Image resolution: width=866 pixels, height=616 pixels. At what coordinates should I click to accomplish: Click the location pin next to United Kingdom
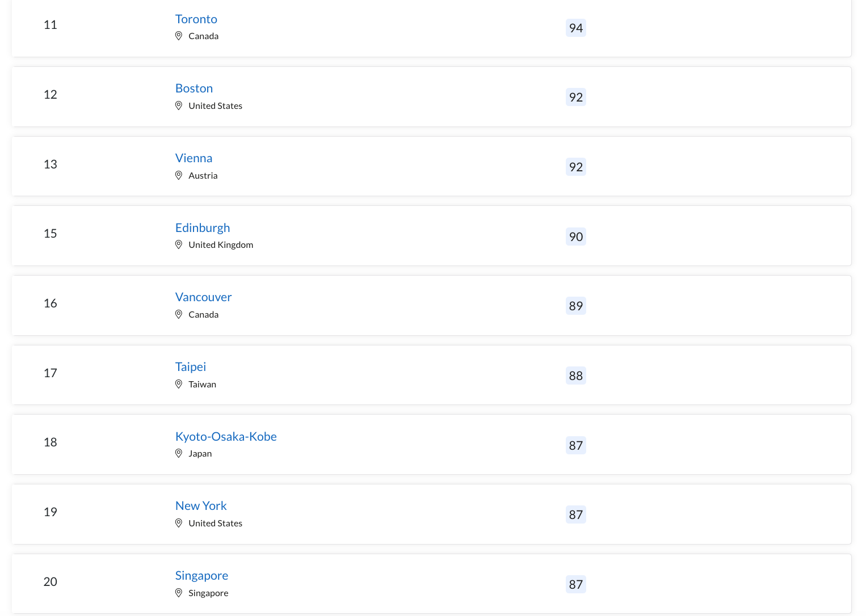pos(179,245)
